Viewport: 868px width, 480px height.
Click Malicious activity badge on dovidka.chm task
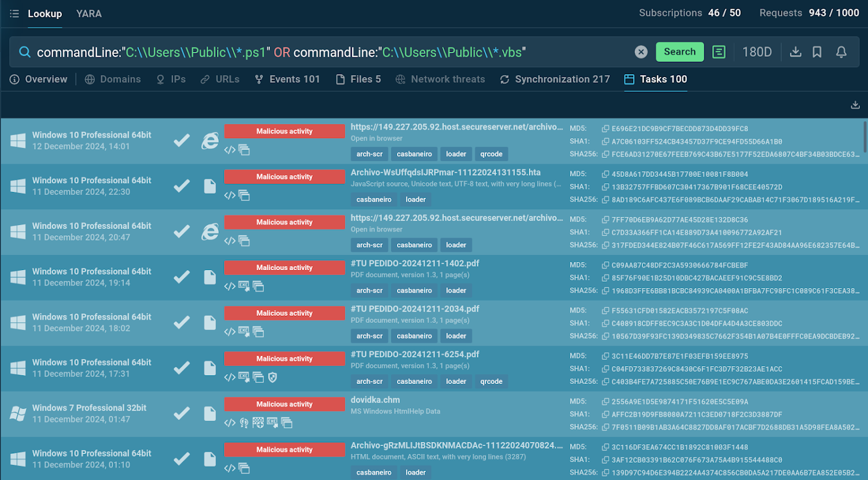pos(284,404)
